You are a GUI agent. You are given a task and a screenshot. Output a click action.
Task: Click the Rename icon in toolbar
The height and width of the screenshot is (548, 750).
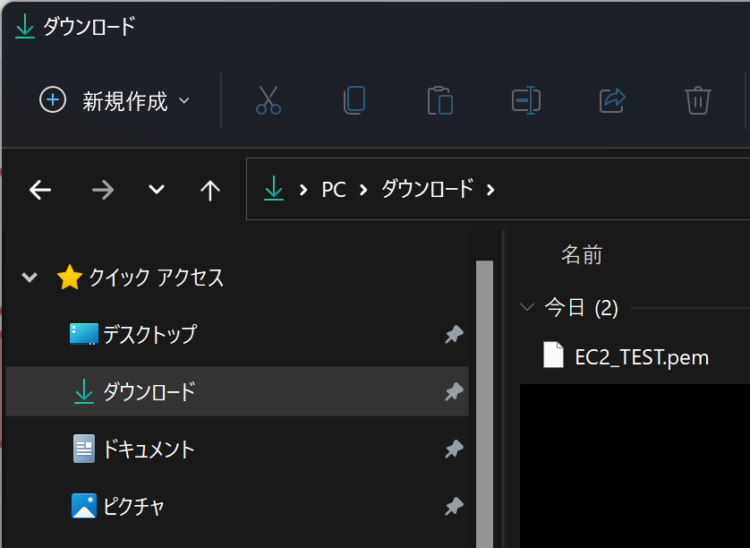(x=526, y=100)
